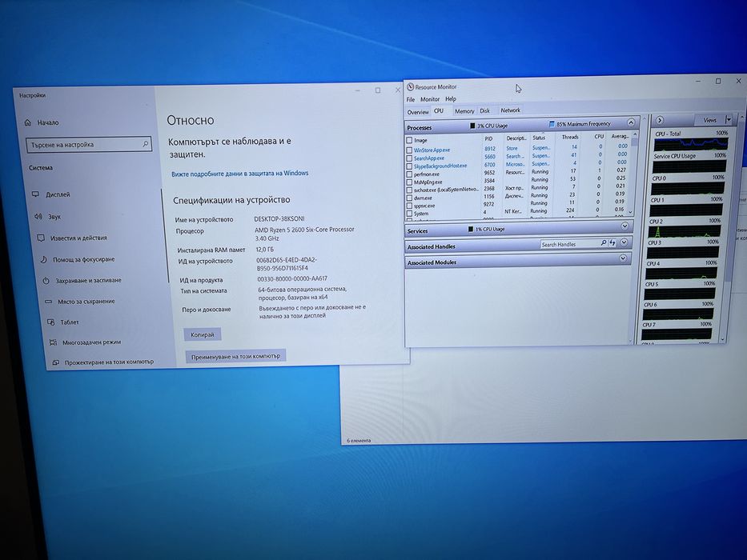Image resolution: width=747 pixels, height=560 pixels.
Task: Click the round arrow button left of Views
Action: point(660,120)
